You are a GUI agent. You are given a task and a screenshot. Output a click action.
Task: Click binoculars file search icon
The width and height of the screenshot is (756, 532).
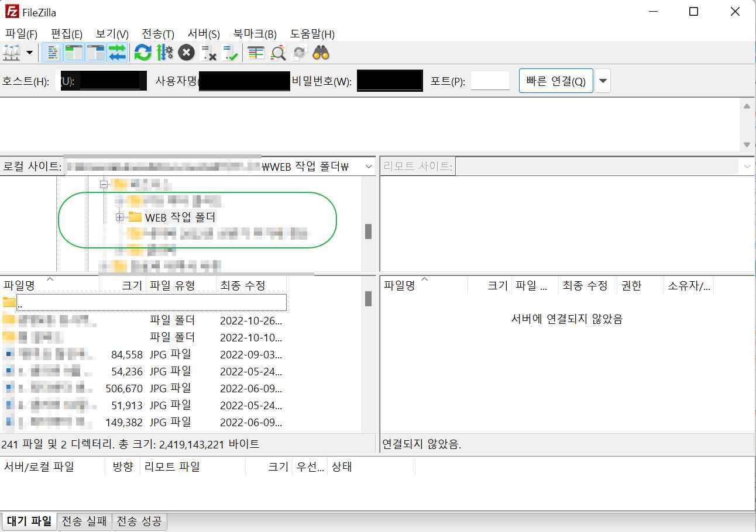[321, 53]
